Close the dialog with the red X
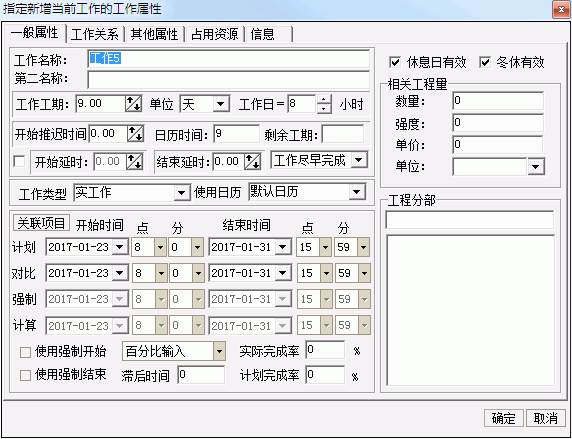Image resolution: width=572 pixels, height=439 pixels. coord(561,9)
